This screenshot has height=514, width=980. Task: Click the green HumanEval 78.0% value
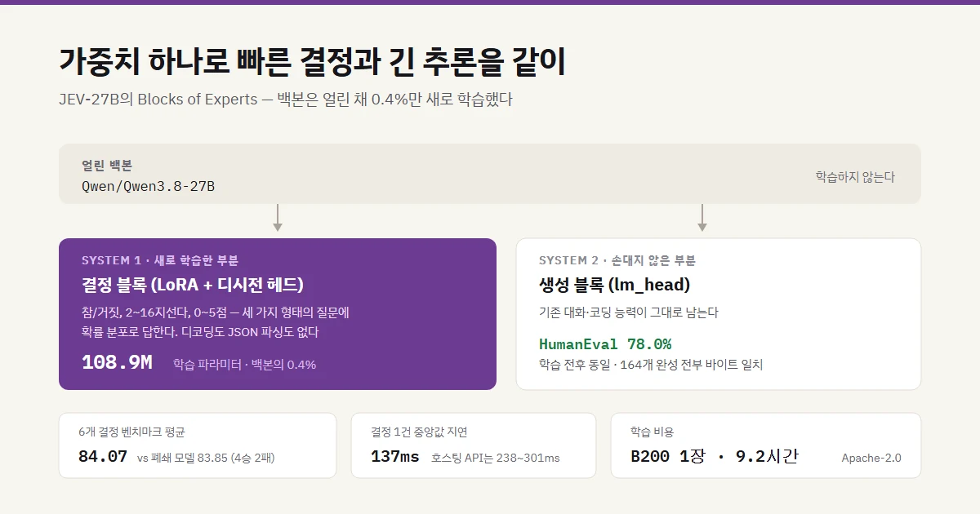(605, 343)
